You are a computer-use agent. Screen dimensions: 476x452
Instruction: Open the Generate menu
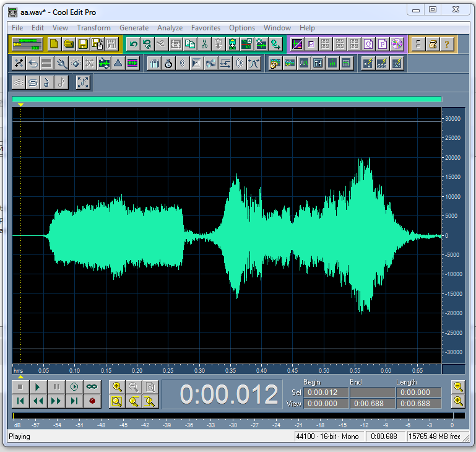click(x=134, y=28)
